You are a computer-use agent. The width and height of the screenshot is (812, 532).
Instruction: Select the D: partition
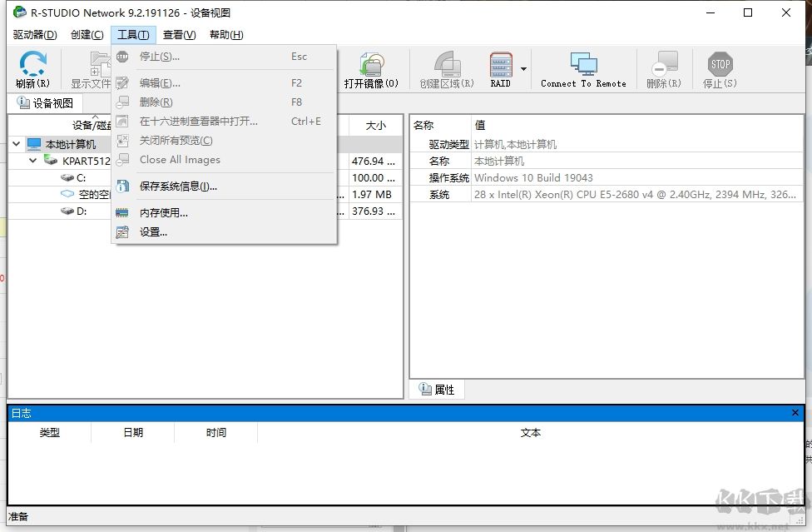pos(82,211)
